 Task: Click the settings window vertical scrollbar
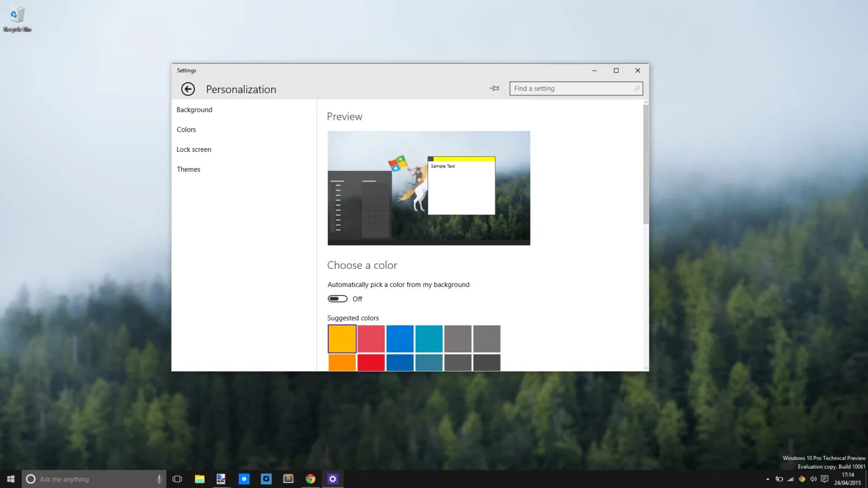tap(646, 164)
